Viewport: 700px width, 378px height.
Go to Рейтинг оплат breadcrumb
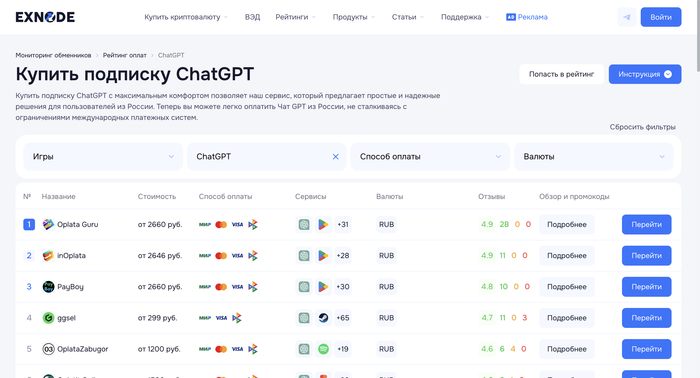(125, 55)
